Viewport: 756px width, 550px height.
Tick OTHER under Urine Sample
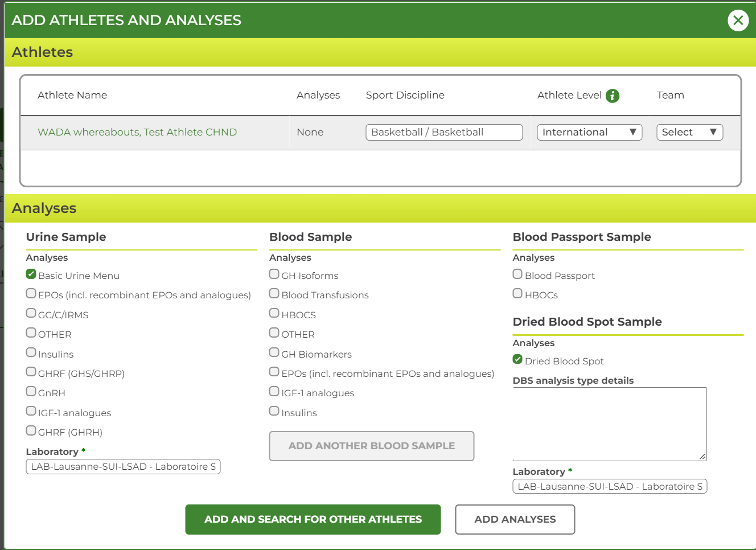[31, 333]
